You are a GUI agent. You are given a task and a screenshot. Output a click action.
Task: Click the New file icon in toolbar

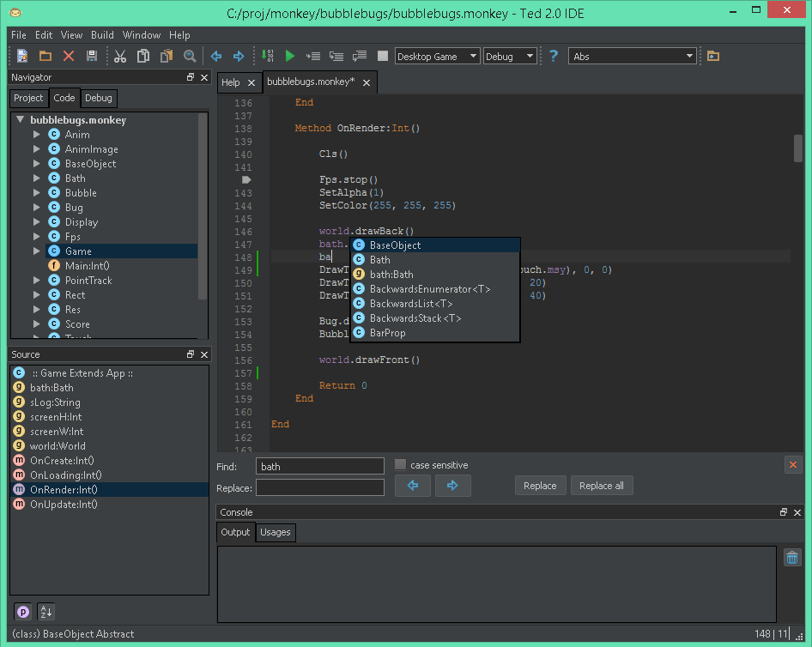22,56
